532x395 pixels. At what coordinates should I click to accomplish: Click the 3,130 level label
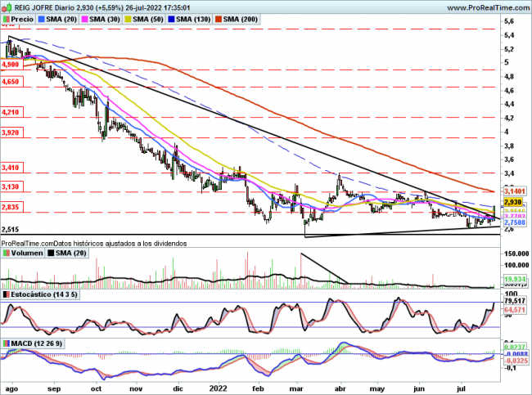tap(11, 186)
